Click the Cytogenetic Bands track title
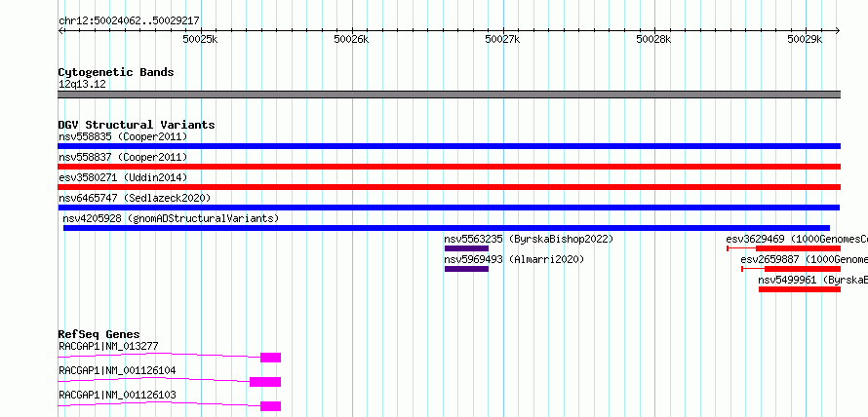Viewport: 868px width, 417px height. click(116, 72)
